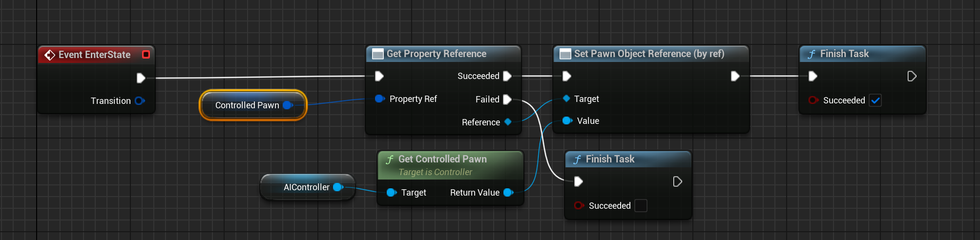980x240 pixels.
Task: Click the Event EnterState diamond event icon
Action: [50, 55]
